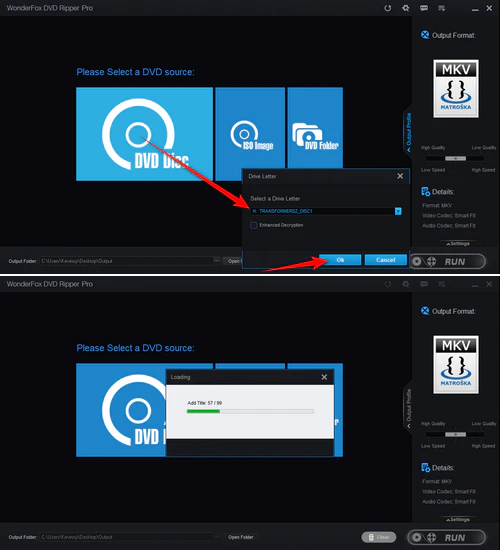
Task: Click 'Audio Codec: Smart Fit' in top window
Action: (x=449, y=226)
